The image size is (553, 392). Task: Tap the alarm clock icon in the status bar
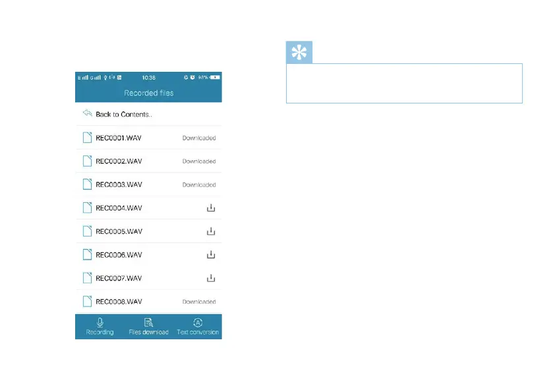pyautogui.click(x=192, y=77)
